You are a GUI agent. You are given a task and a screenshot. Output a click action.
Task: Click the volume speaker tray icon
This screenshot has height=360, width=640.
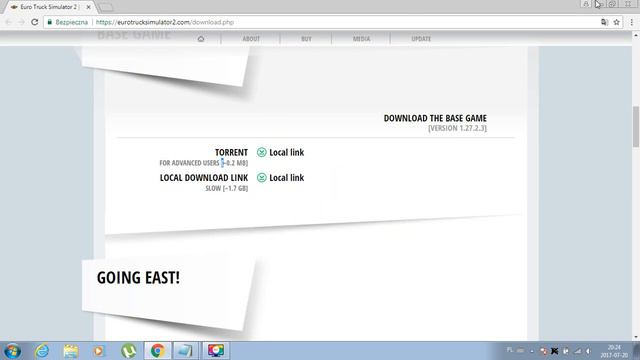click(x=588, y=351)
